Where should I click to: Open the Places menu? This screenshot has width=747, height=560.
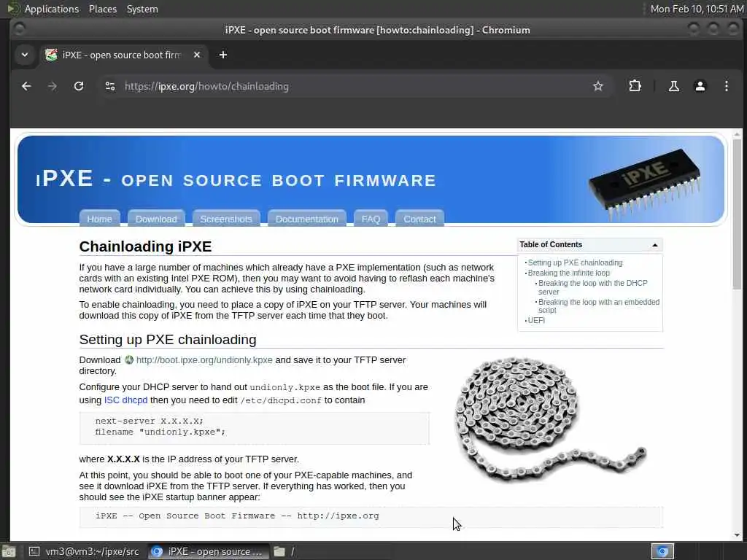point(103,9)
